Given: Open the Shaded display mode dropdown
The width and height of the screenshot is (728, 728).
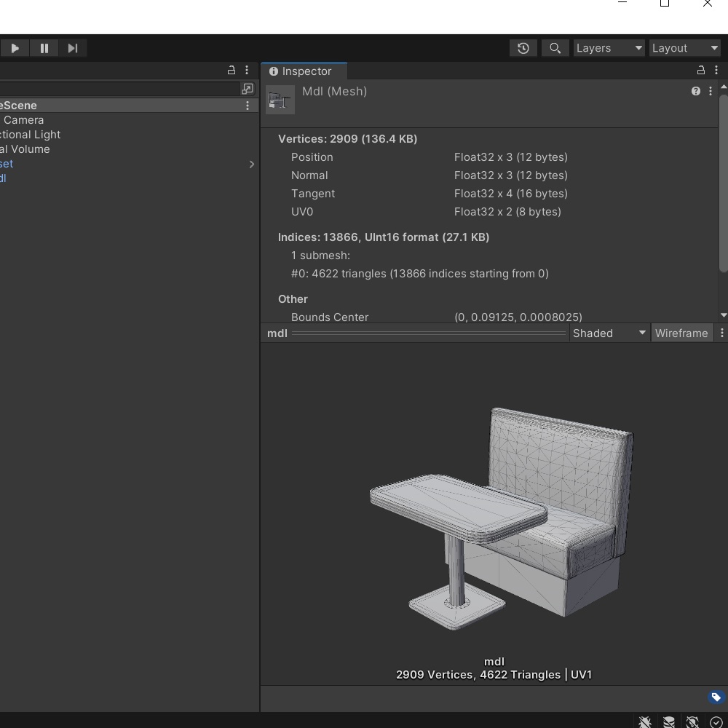Looking at the screenshot, I should point(609,333).
